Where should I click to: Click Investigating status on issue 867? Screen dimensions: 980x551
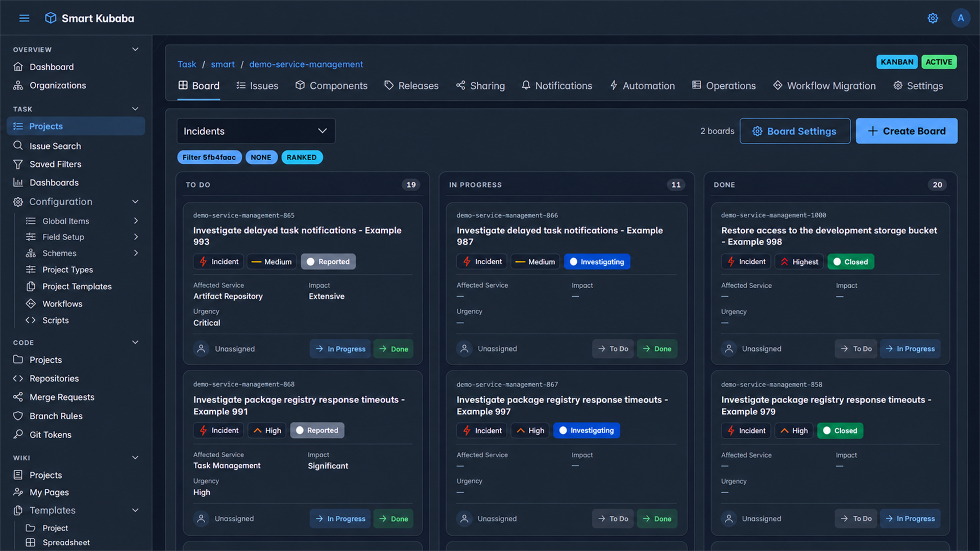[x=586, y=431]
